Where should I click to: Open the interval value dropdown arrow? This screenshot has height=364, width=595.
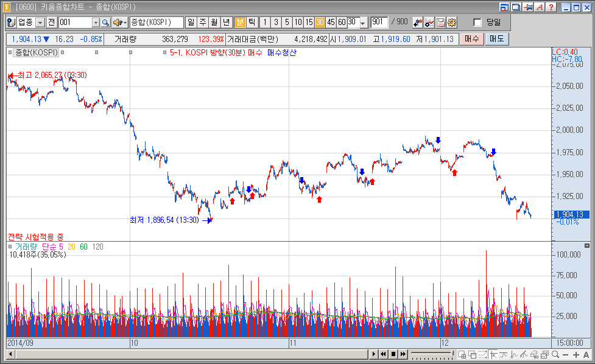(363, 23)
